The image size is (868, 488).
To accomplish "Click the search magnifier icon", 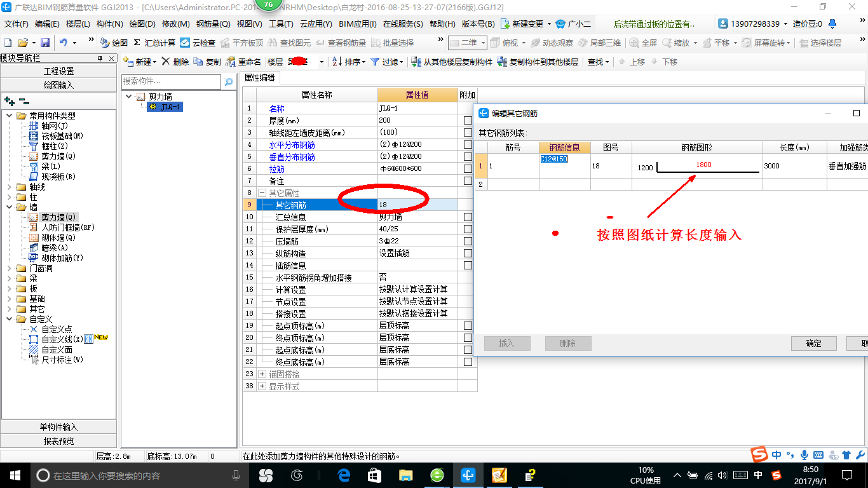I will click(229, 82).
